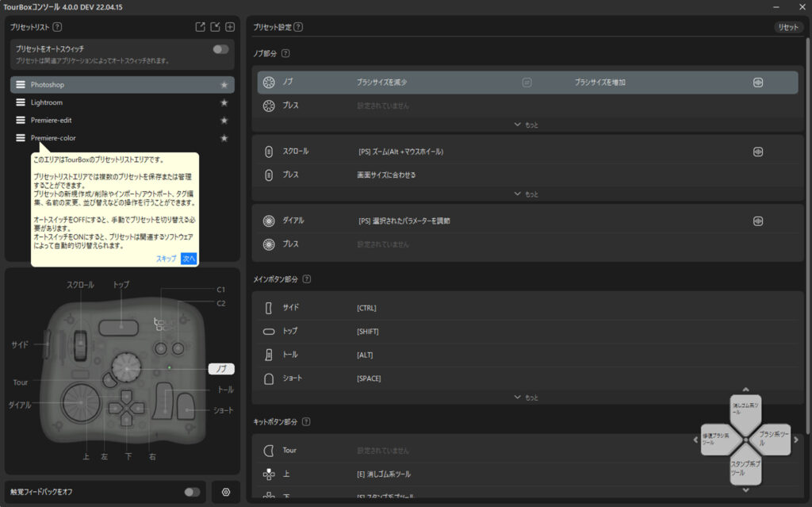Add a new preset with plus icon
Viewport: 812px width, 507px height.
[230, 27]
